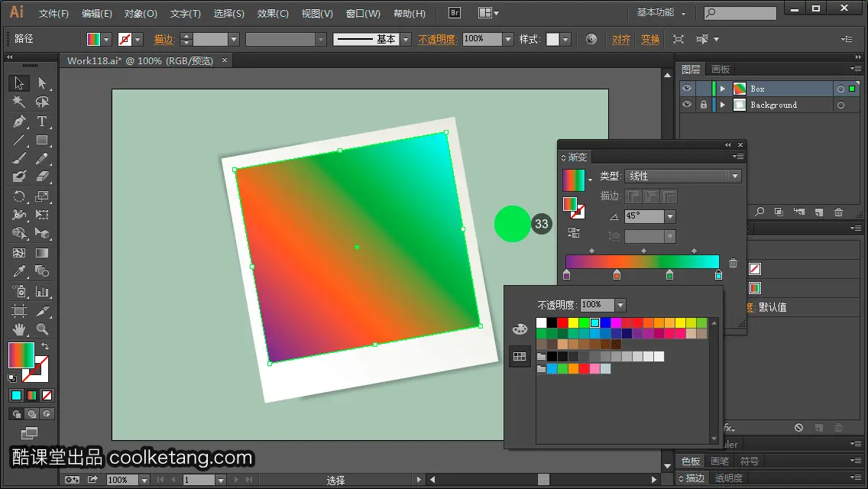Open opacity dropdown in swatch popup
Screen dimensions: 868x489
[620, 305]
